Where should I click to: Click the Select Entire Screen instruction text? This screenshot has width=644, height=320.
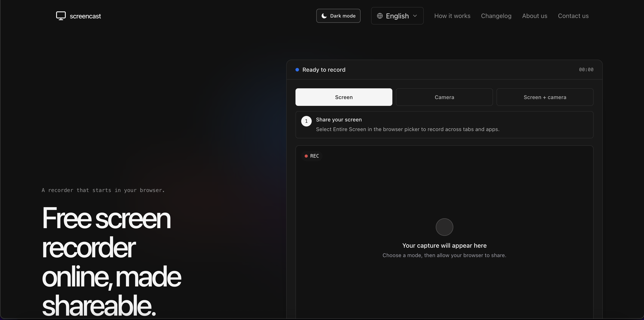click(407, 129)
